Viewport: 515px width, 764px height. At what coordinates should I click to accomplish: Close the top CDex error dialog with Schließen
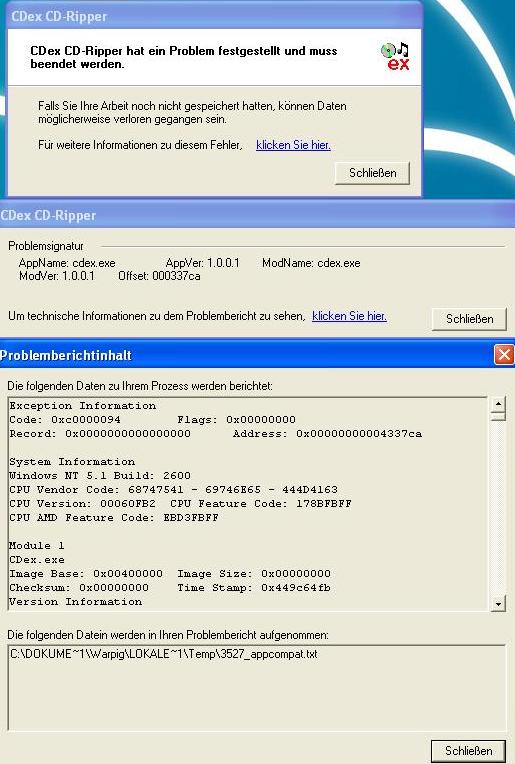372,173
